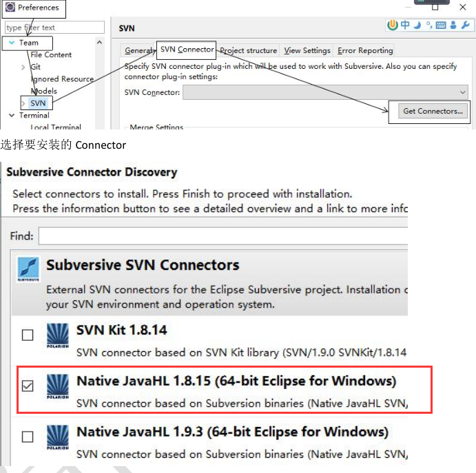Screen dimensions: 476x473
Task: Click 'SVN connector based on SVN Kit library' description
Action: click(x=241, y=353)
